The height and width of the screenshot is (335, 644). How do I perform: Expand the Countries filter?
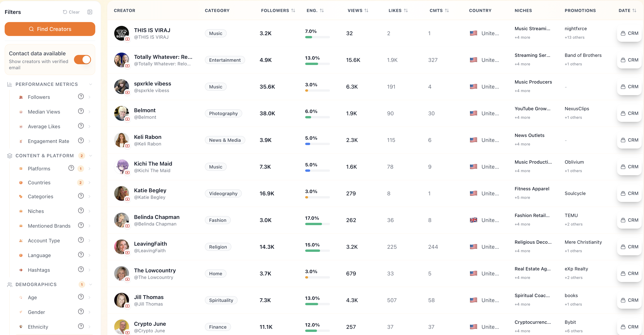click(89, 182)
